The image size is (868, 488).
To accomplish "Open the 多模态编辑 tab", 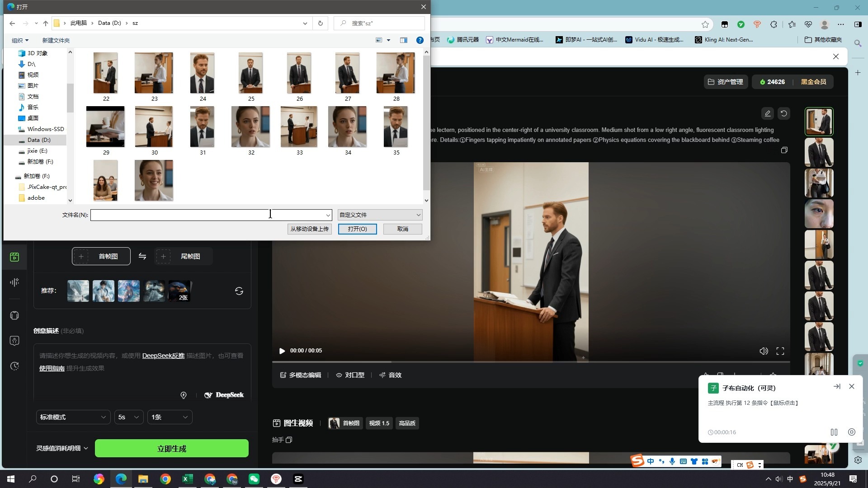I will tap(301, 375).
